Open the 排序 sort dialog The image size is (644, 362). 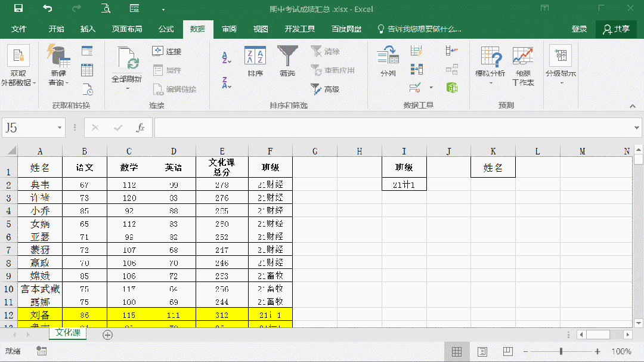tap(255, 61)
